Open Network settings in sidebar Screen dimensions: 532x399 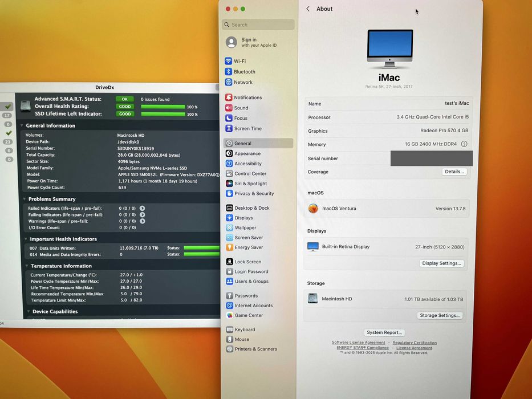(238, 82)
